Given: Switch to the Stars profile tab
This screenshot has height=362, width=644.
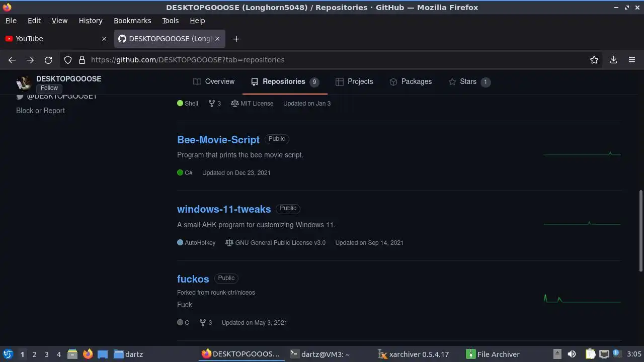Looking at the screenshot, I should [469, 81].
